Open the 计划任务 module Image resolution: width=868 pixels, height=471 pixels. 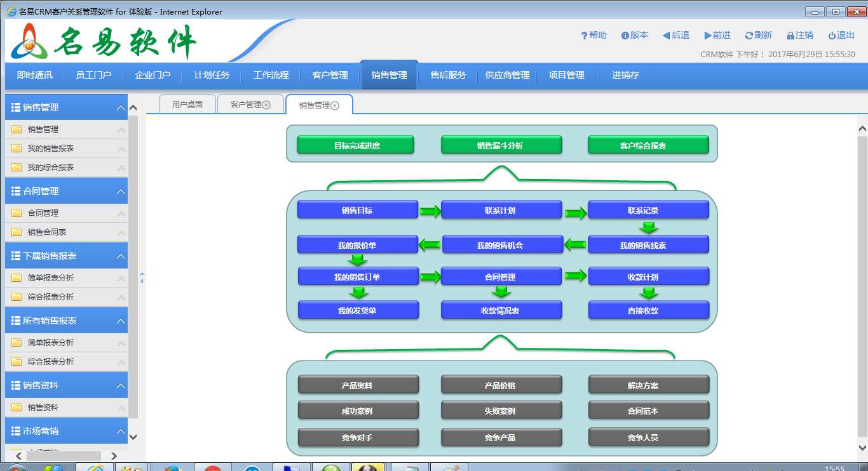pyautogui.click(x=212, y=75)
